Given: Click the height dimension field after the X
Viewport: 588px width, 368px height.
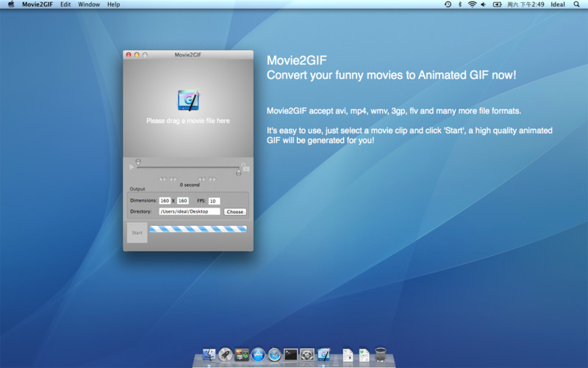Looking at the screenshot, I should coord(182,201).
